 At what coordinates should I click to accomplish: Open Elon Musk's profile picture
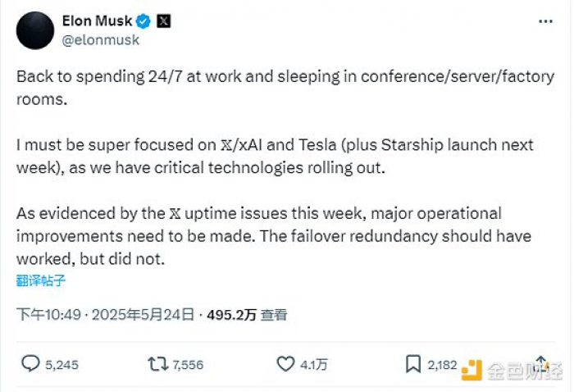click(35, 30)
